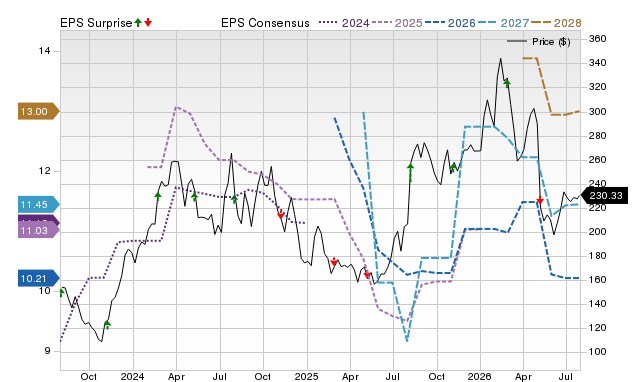Screen dimensions: 640x382
Task: Click the red down arrow in EPS Surprise legend
Action: tap(148, 22)
